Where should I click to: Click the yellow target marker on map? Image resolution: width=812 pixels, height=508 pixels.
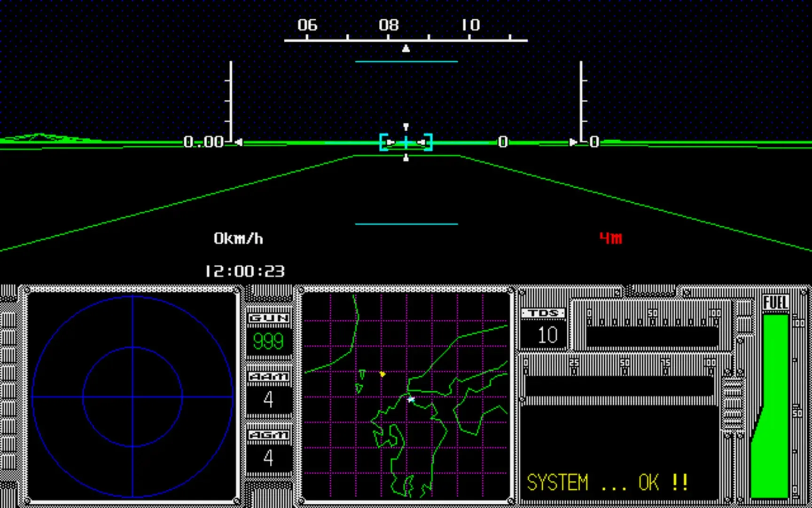coord(383,374)
